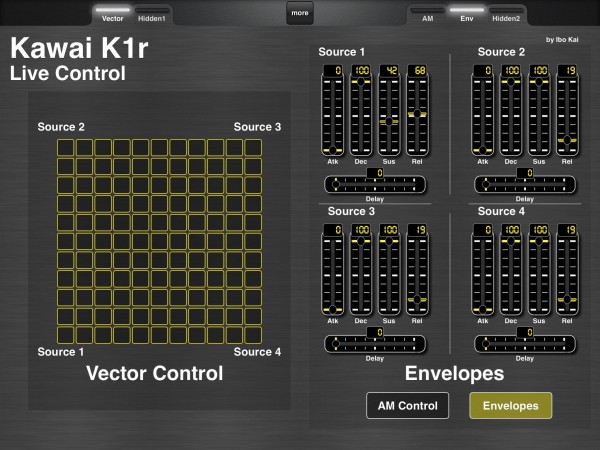The height and width of the screenshot is (450, 600).
Task: Click Source 1 Rel value display 68
Action: [417, 70]
